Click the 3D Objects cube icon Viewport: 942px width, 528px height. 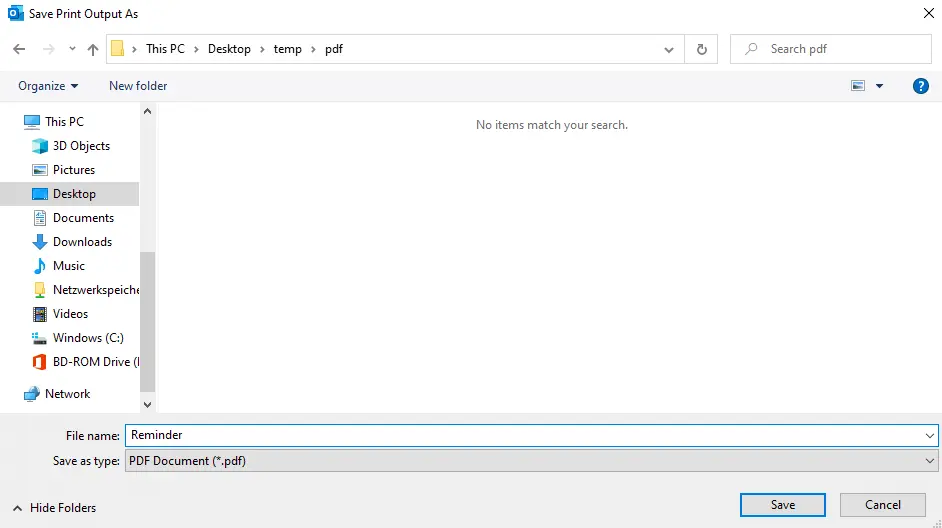(x=40, y=145)
